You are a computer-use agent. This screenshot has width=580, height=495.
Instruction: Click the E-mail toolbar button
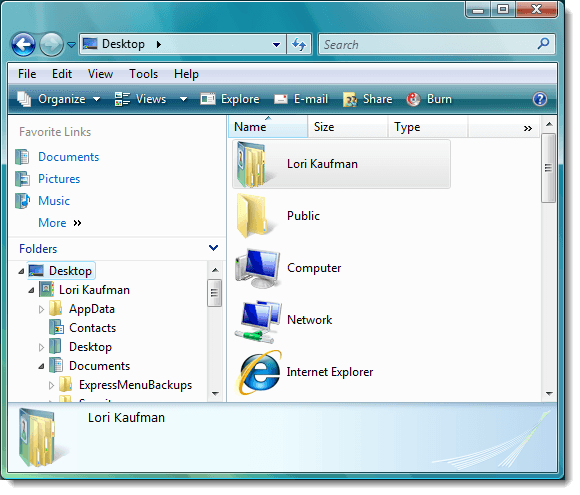pyautogui.click(x=301, y=99)
